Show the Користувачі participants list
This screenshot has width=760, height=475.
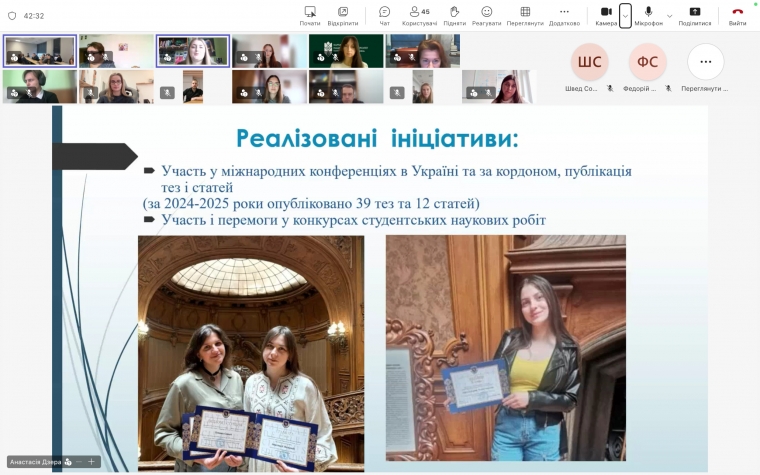pos(420,15)
